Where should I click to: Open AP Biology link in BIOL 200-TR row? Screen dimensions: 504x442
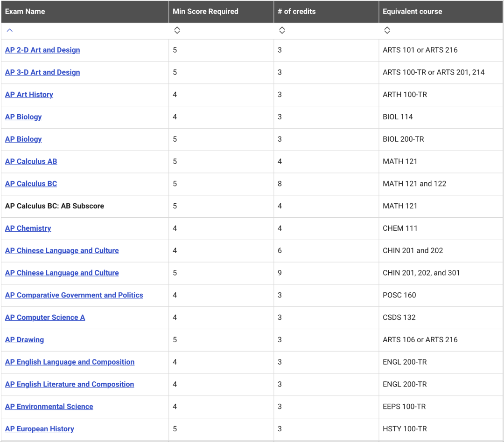pyautogui.click(x=23, y=139)
